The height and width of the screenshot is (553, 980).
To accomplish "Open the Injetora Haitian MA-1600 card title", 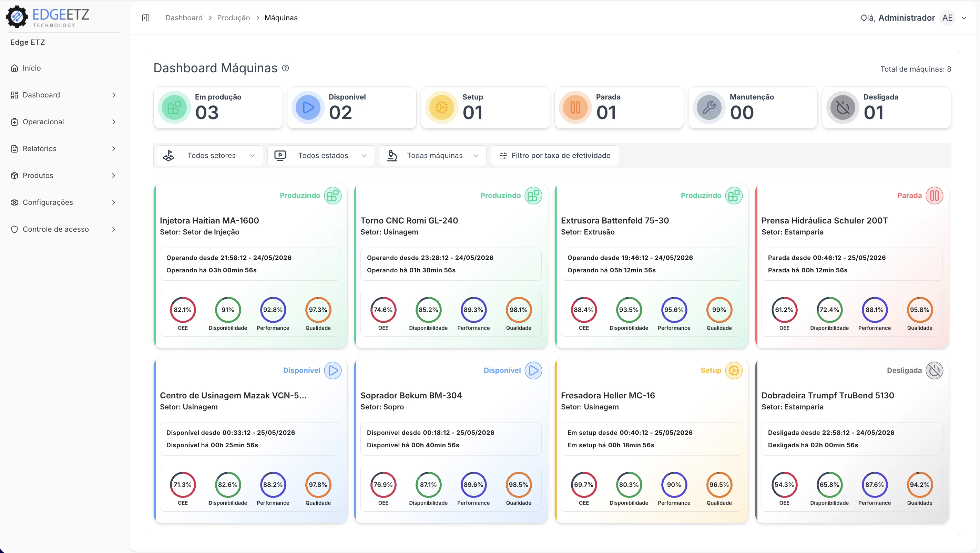I will pos(209,221).
